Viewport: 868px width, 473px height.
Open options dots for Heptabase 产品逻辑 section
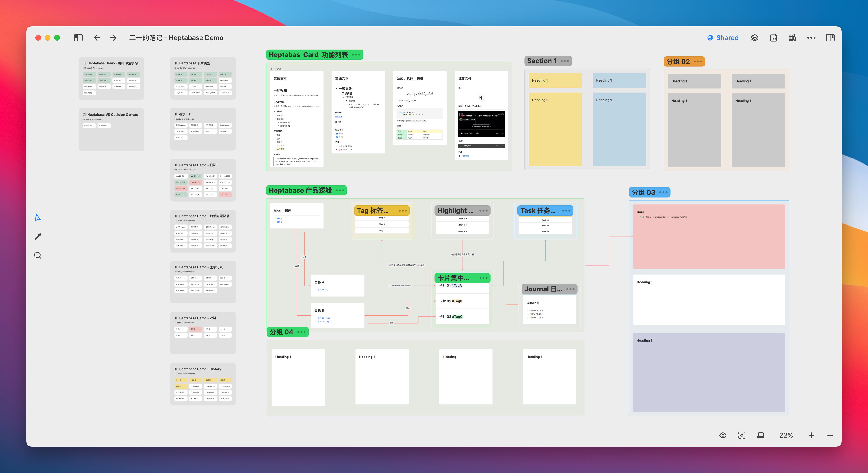pos(340,190)
